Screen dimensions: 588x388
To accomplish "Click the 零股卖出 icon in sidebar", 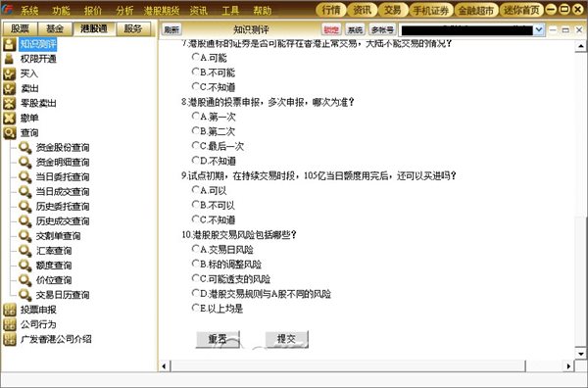I will (10, 103).
